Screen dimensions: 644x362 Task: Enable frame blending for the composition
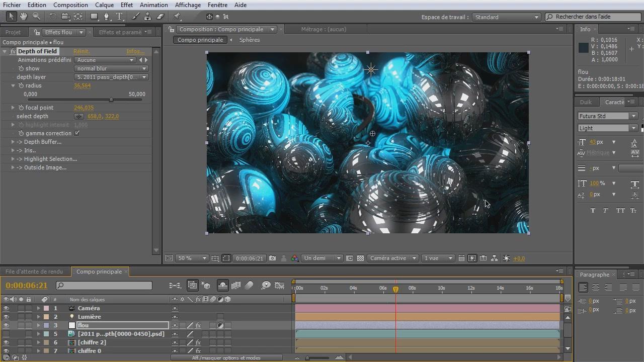pos(236,286)
